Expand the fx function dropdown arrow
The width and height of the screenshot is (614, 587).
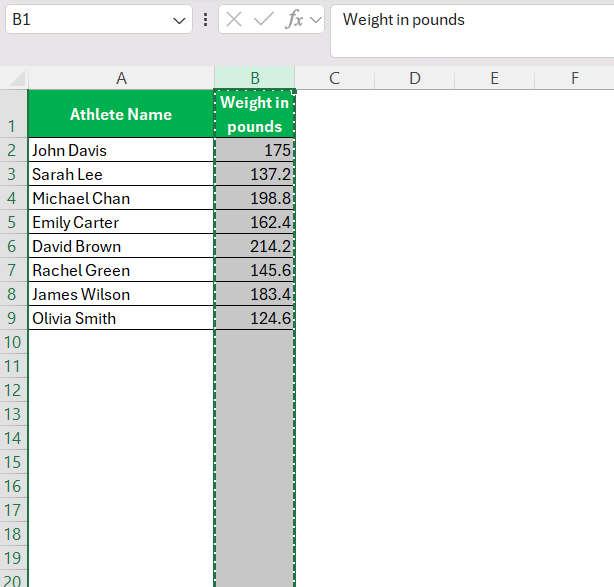tap(316, 20)
